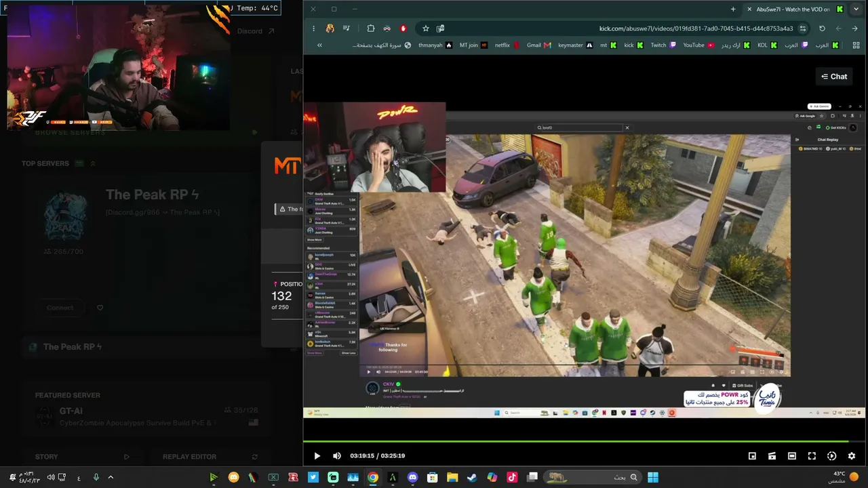868x488 pixels.
Task: Toggle theater mode in the player
Action: (x=791, y=456)
